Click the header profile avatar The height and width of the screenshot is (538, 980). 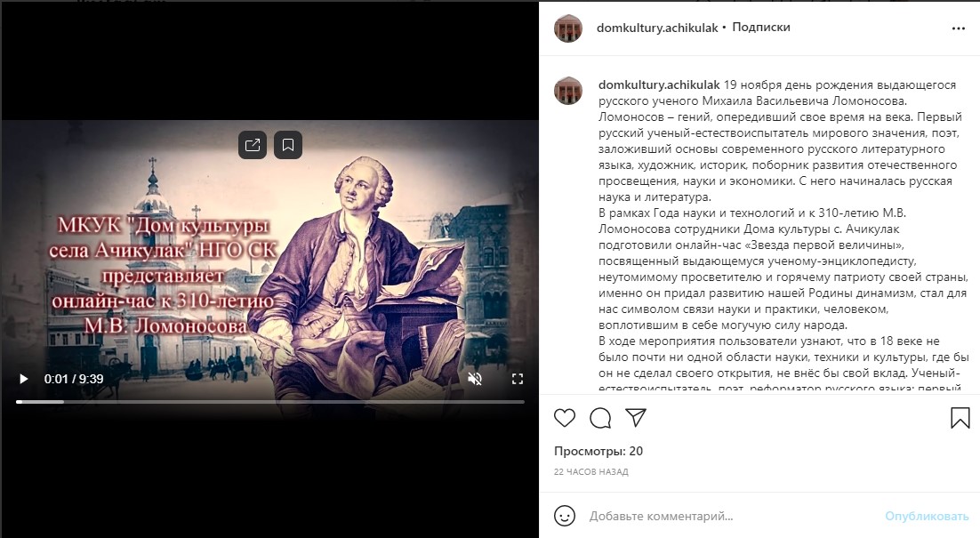coord(568,28)
